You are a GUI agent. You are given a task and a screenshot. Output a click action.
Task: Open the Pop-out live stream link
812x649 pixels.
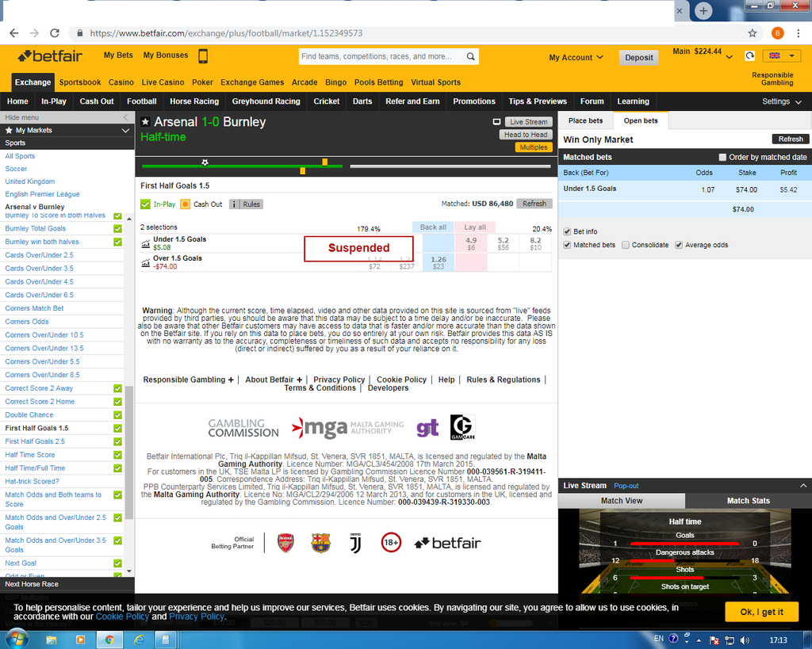coord(626,486)
